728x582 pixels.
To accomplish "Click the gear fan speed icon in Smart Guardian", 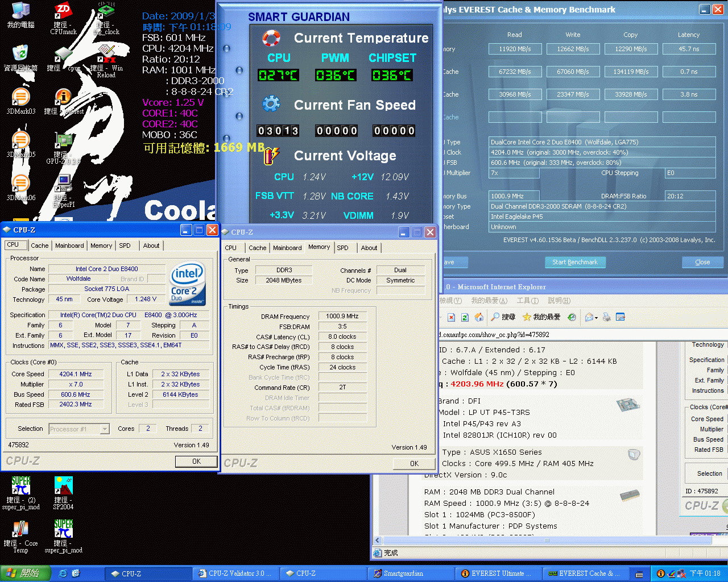I will (x=271, y=104).
